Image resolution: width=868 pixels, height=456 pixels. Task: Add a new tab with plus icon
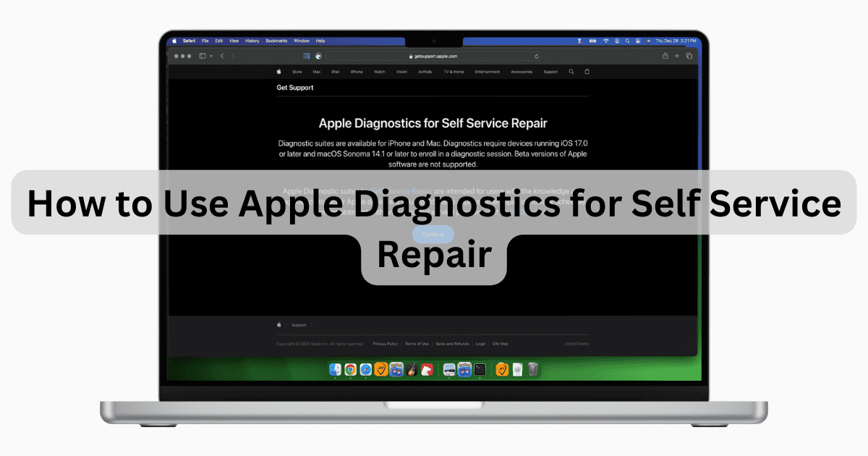[677, 56]
